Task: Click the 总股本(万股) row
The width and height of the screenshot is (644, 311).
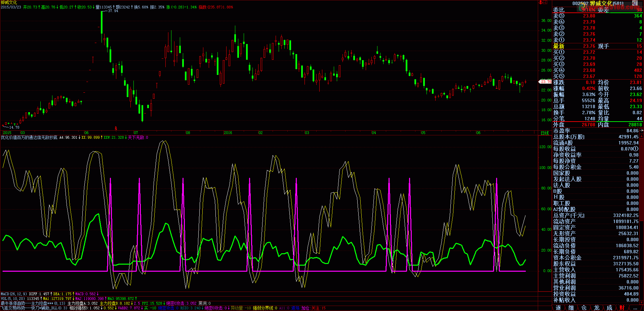Action: coord(596,137)
